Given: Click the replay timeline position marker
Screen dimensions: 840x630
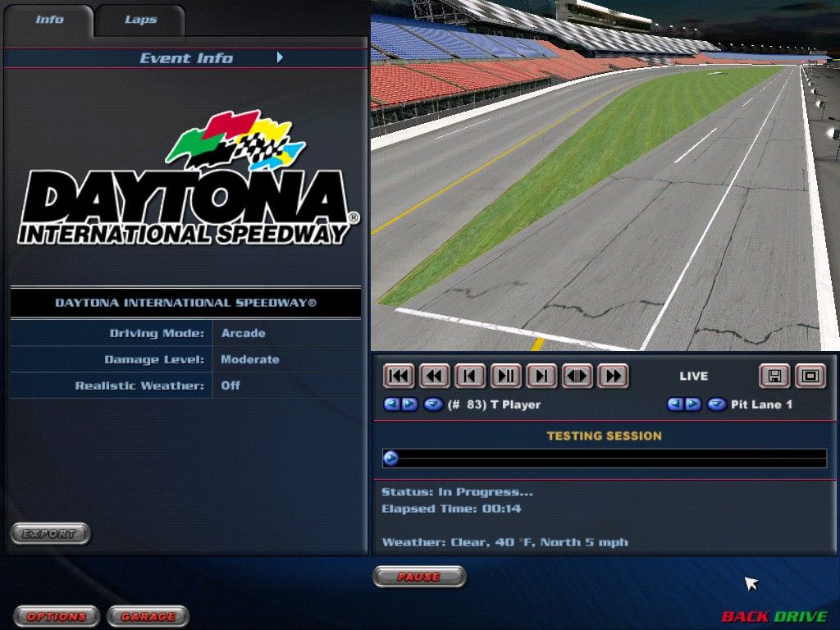Looking at the screenshot, I should tap(391, 459).
